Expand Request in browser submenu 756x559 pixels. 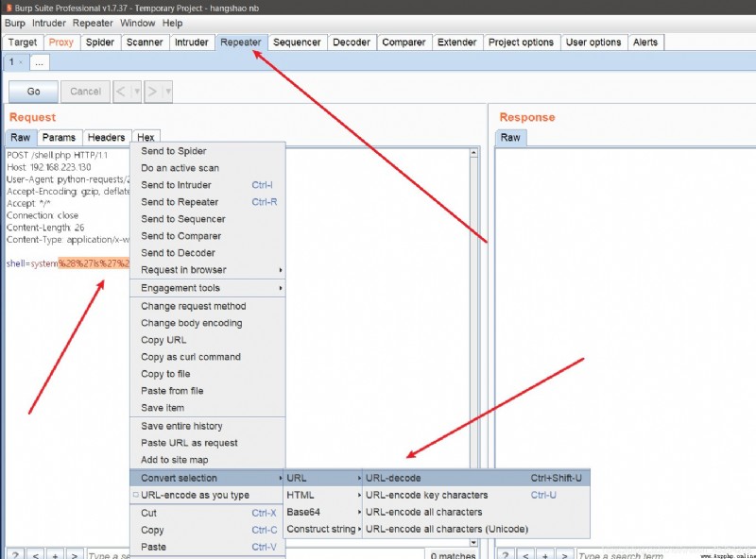[x=207, y=270]
